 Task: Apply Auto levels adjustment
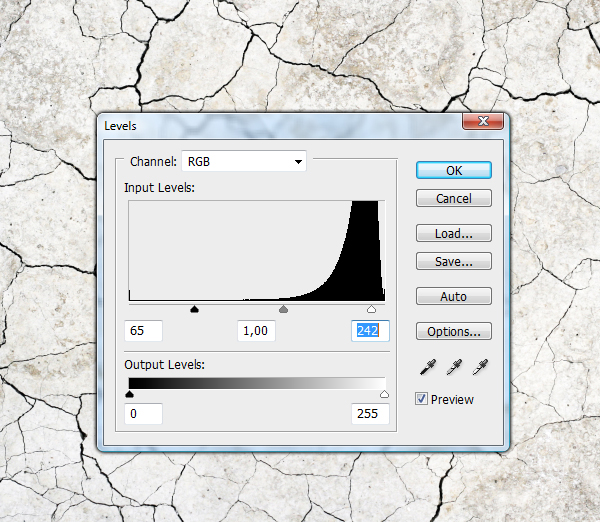click(x=454, y=296)
